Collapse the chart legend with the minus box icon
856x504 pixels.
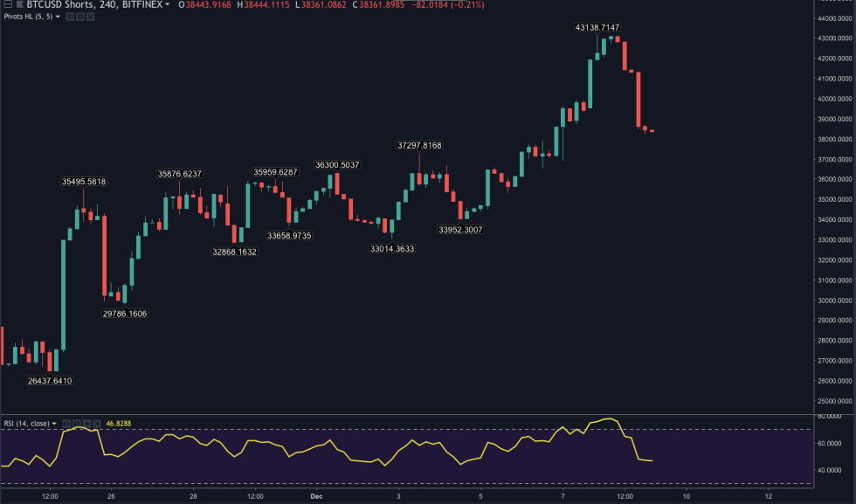(7, 5)
